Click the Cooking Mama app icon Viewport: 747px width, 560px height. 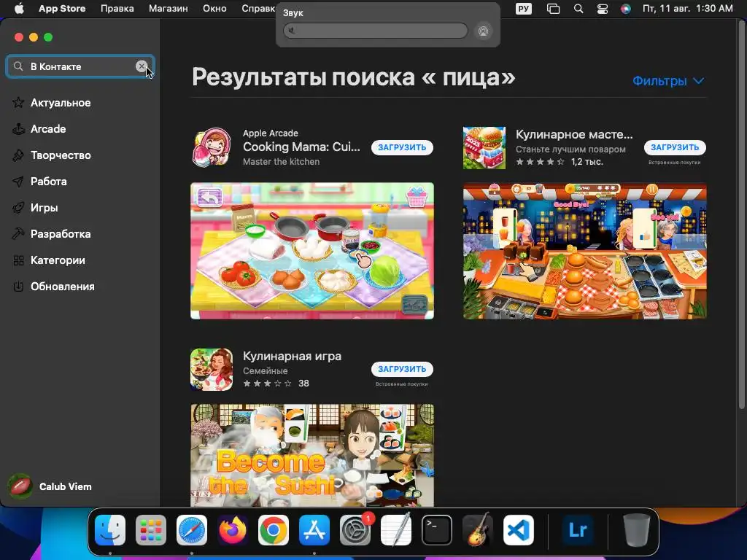pos(212,147)
